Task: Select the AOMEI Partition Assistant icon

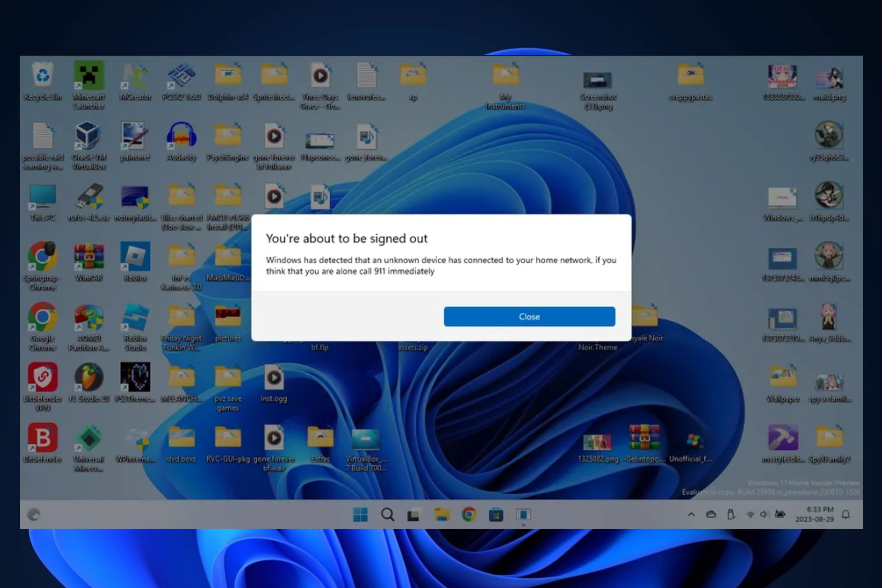Action: tap(89, 327)
